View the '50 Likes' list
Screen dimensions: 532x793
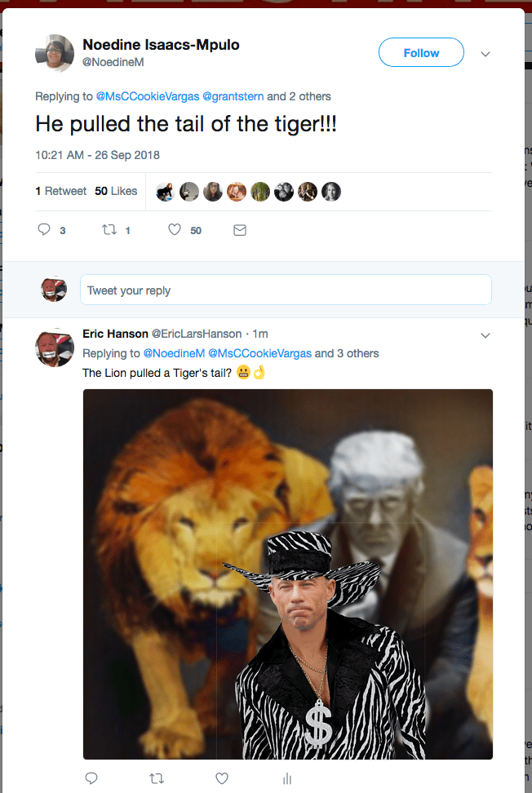tap(114, 191)
